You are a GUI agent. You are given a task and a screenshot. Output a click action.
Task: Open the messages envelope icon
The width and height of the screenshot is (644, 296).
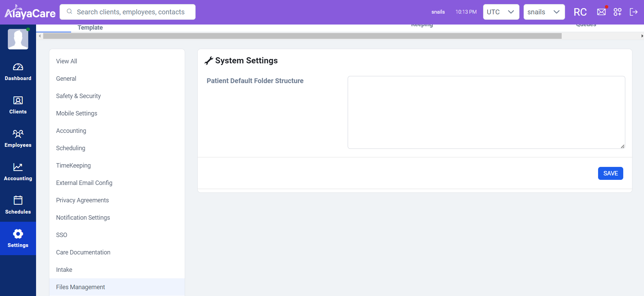click(x=601, y=12)
